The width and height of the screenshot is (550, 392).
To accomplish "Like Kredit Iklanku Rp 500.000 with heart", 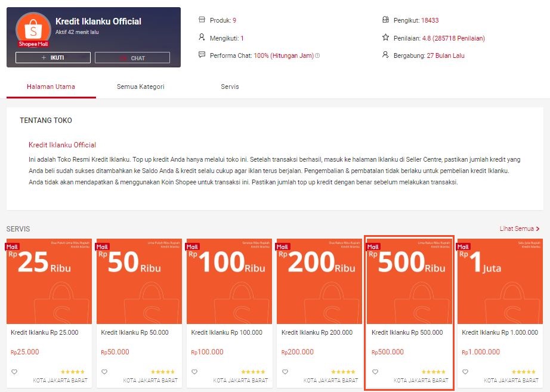I will 375,372.
